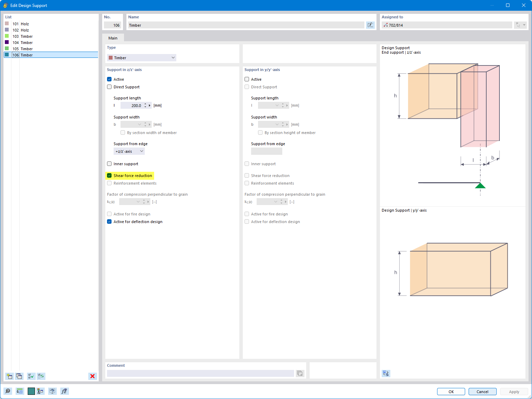532x399 pixels.
Task: Open y/y'-axis support width dropdown
Action: [x=277, y=124]
